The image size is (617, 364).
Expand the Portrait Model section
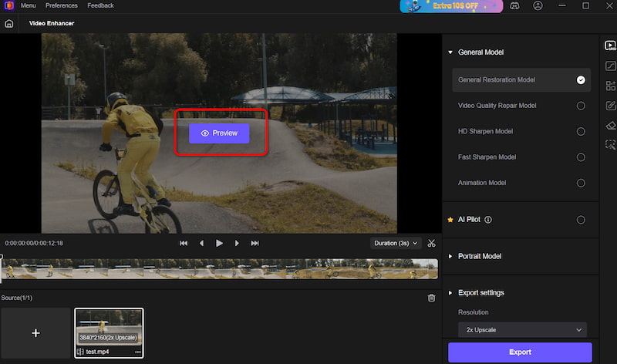click(x=481, y=256)
